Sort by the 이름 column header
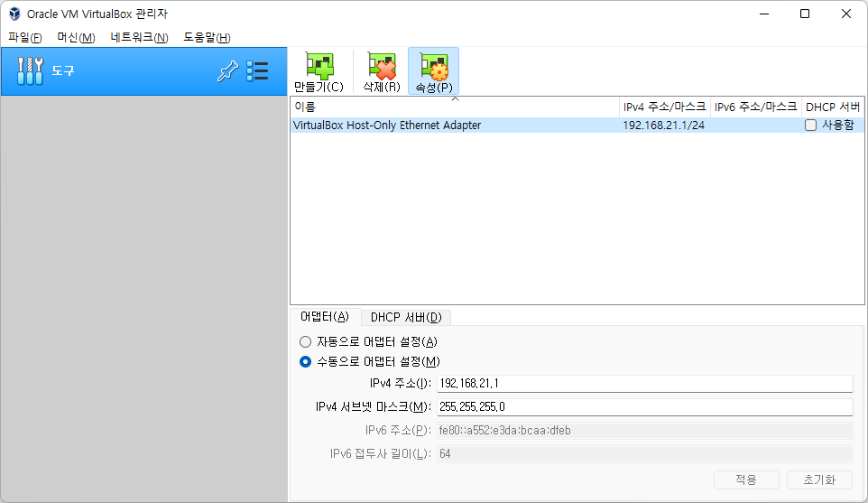The height and width of the screenshot is (503, 868). (x=455, y=107)
